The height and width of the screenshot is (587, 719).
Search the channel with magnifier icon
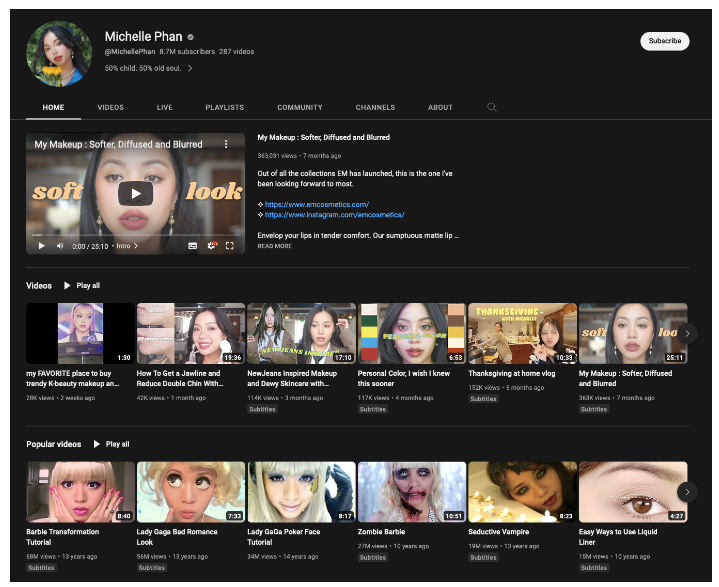[491, 107]
